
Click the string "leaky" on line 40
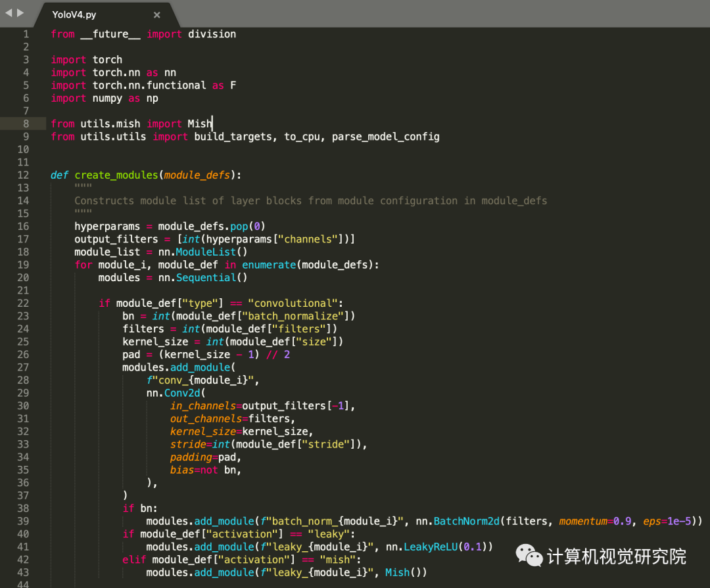coord(329,534)
